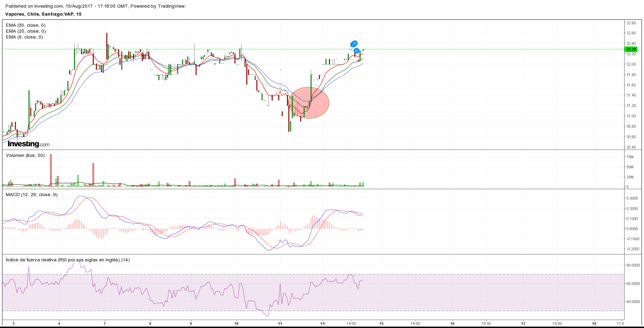
Task: Click date 11 on the time axis
Action: [x=280, y=323]
